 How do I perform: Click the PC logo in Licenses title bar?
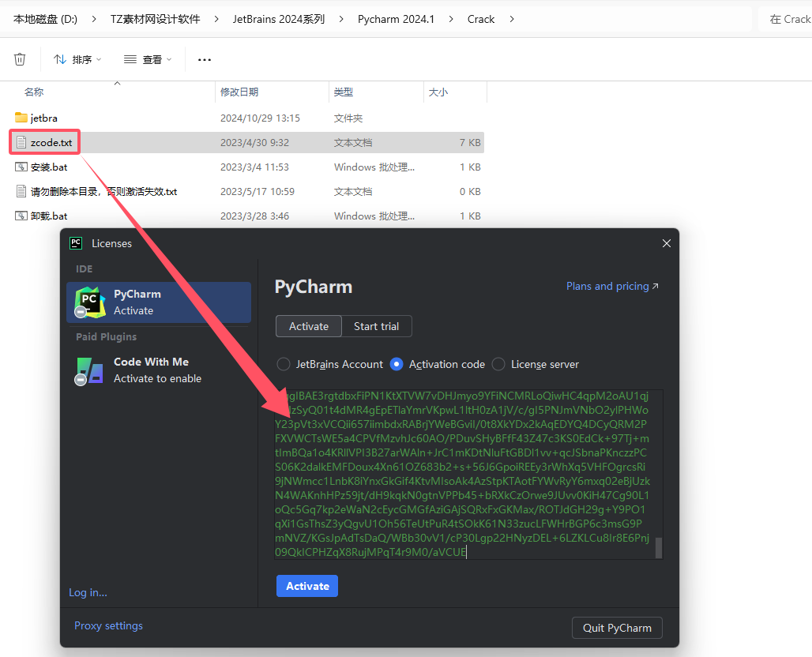tap(76, 243)
